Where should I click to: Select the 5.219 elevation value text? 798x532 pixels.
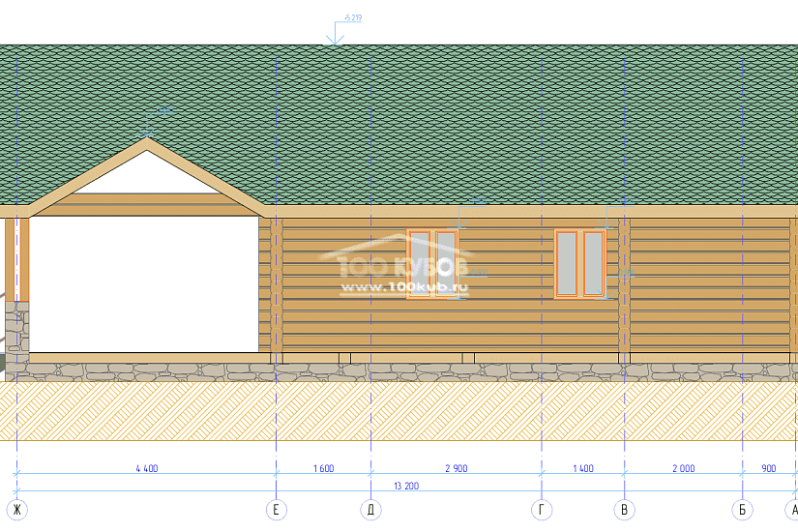click(353, 18)
